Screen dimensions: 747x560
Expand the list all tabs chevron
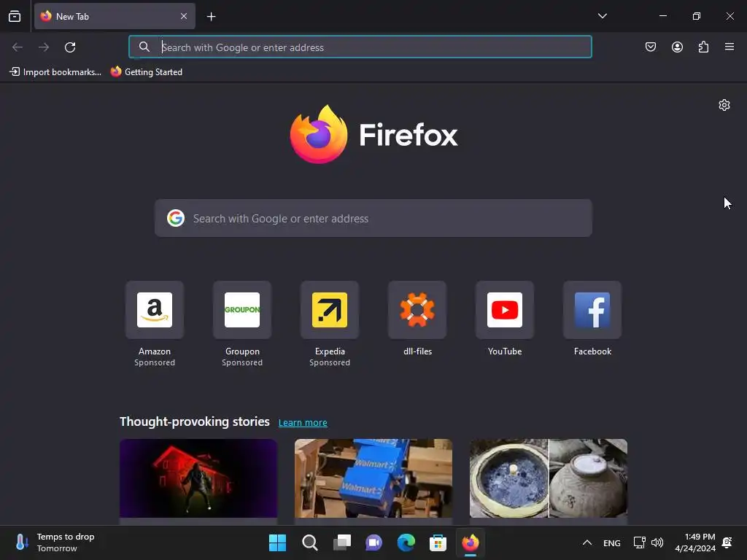pyautogui.click(x=602, y=16)
